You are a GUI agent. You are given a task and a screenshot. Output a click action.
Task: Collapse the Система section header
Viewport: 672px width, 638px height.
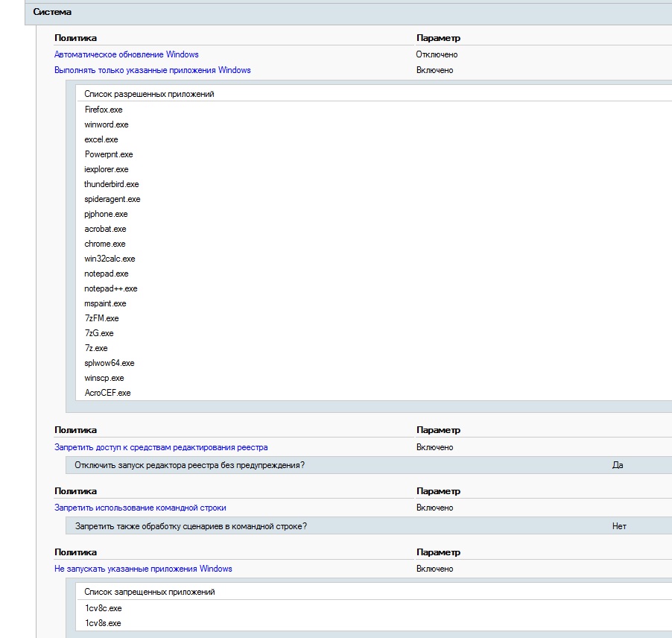click(52, 13)
